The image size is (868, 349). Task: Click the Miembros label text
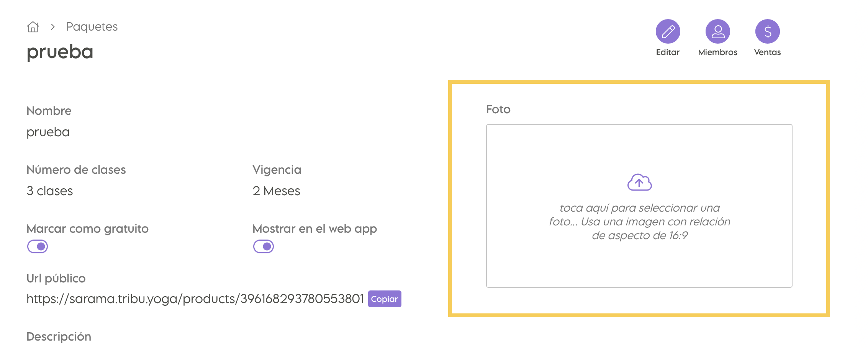pos(717,52)
